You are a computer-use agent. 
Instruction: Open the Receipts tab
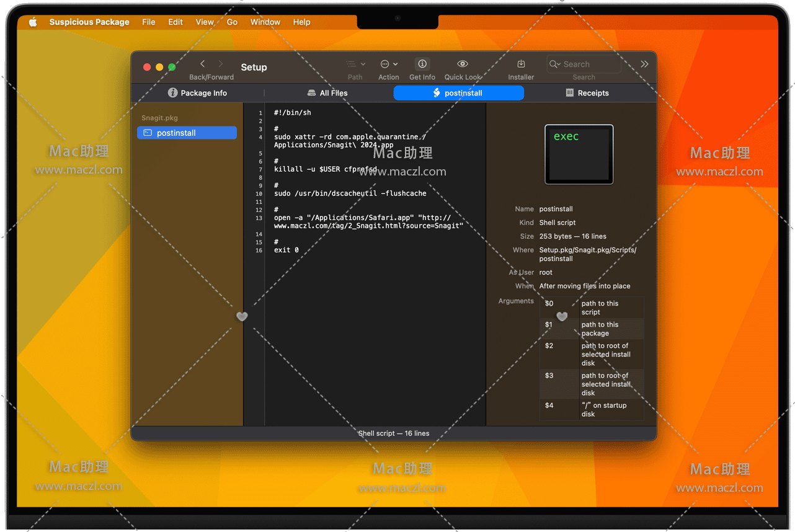point(587,93)
